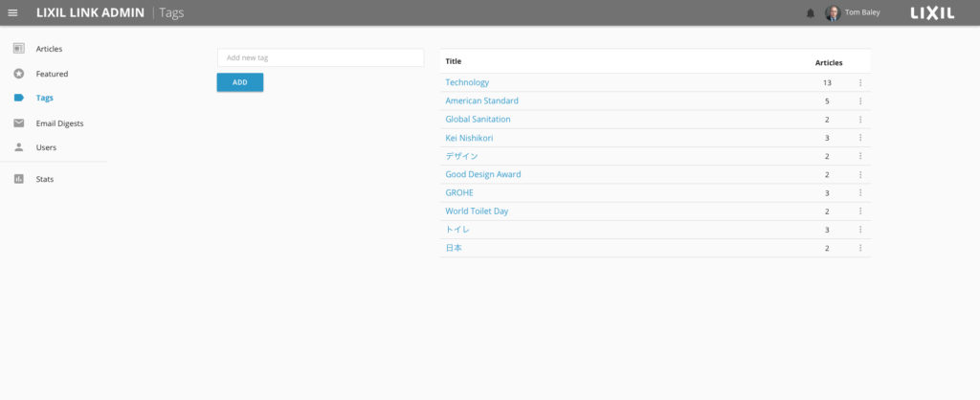The image size is (980, 400).
Task: Open the Global Sanitation tag link
Action: pyautogui.click(x=478, y=120)
